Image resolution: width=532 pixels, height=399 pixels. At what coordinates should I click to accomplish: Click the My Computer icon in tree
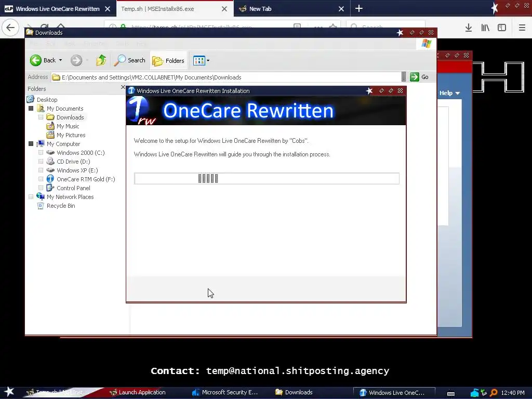pyautogui.click(x=41, y=143)
